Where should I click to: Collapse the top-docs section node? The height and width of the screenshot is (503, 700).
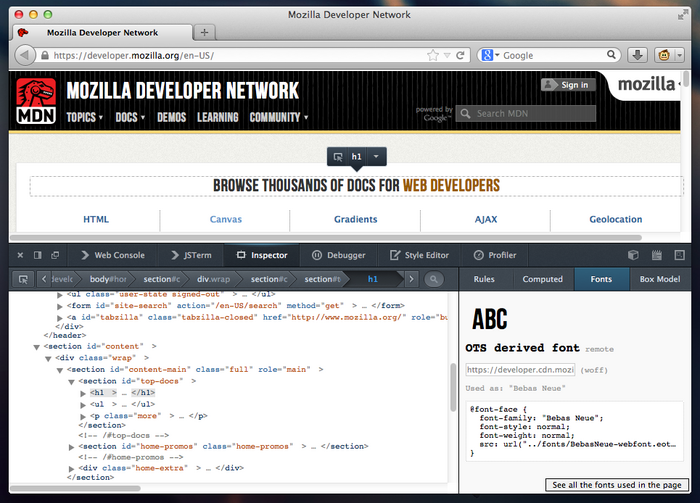pos(72,381)
